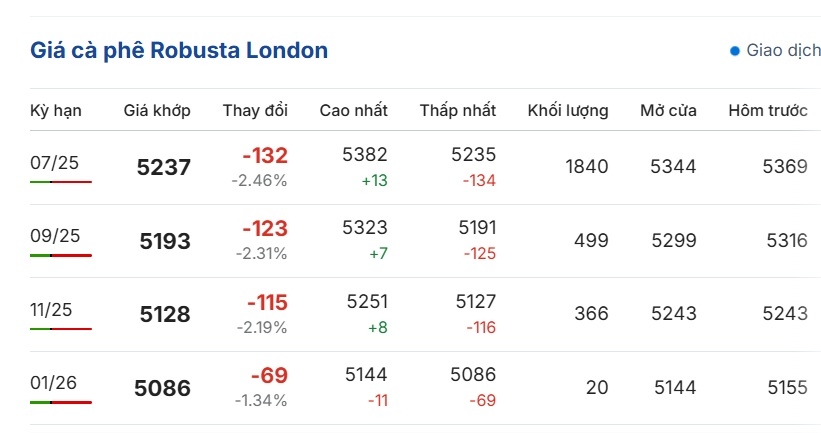Screen dimensions: 821x433
Task: Open the Giá cà phê Robusta London heading
Action: coord(179,50)
